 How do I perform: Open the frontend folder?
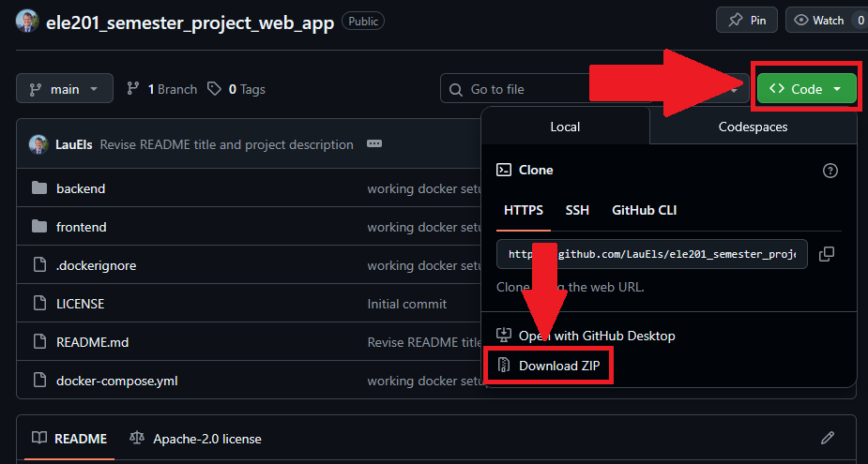(82, 227)
